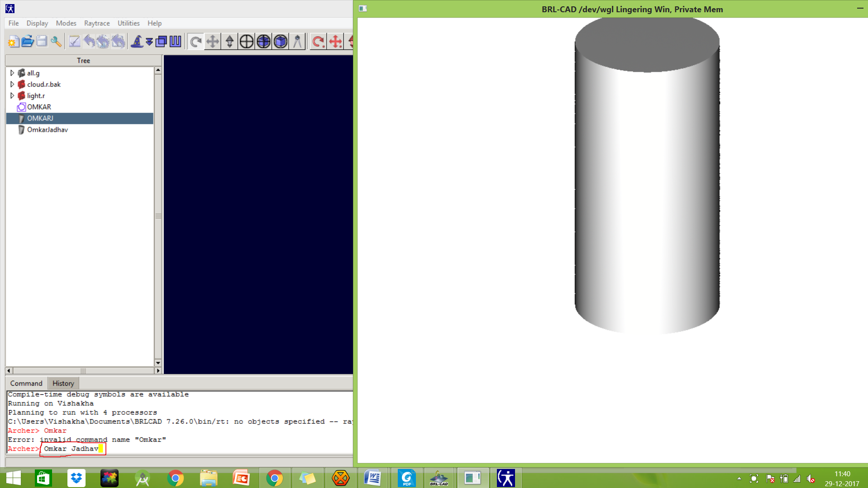
Task: Open the Utilities menu
Action: pyautogui.click(x=129, y=23)
